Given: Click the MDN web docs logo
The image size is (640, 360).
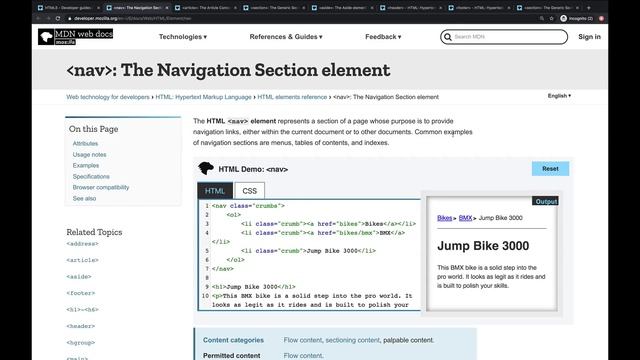Looking at the screenshot, I should pyautogui.click(x=76, y=37).
